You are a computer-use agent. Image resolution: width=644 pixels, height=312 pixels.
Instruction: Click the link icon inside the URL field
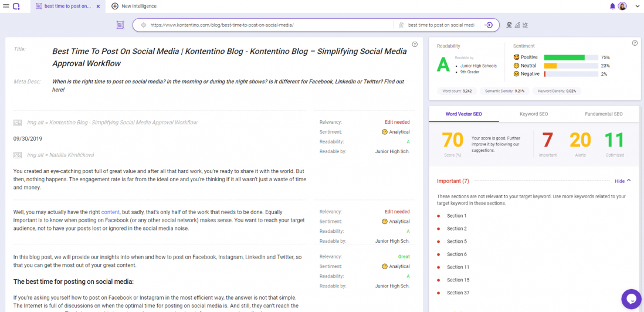(143, 25)
